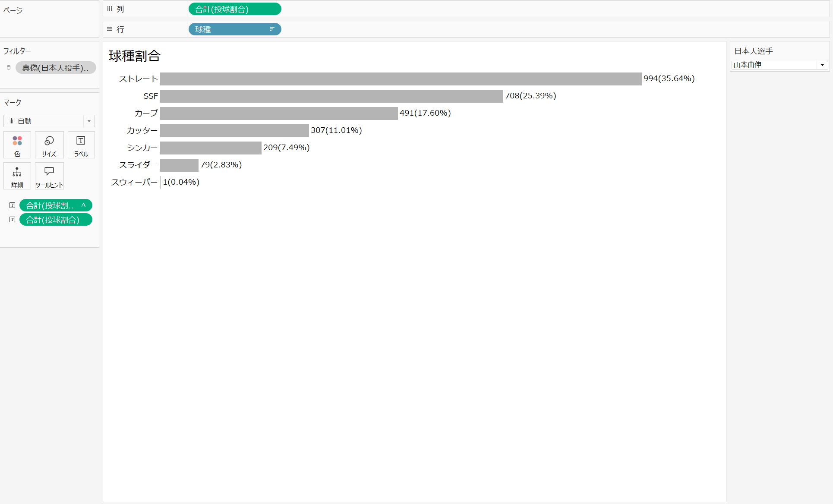Click the 合計(投球割合) pill in marks card
This screenshot has height=504, width=833.
pyautogui.click(x=55, y=220)
